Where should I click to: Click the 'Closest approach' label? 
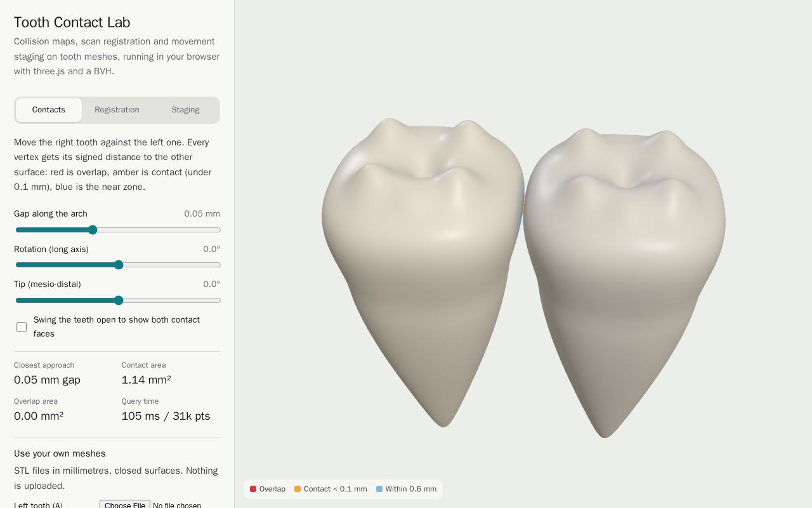point(44,365)
